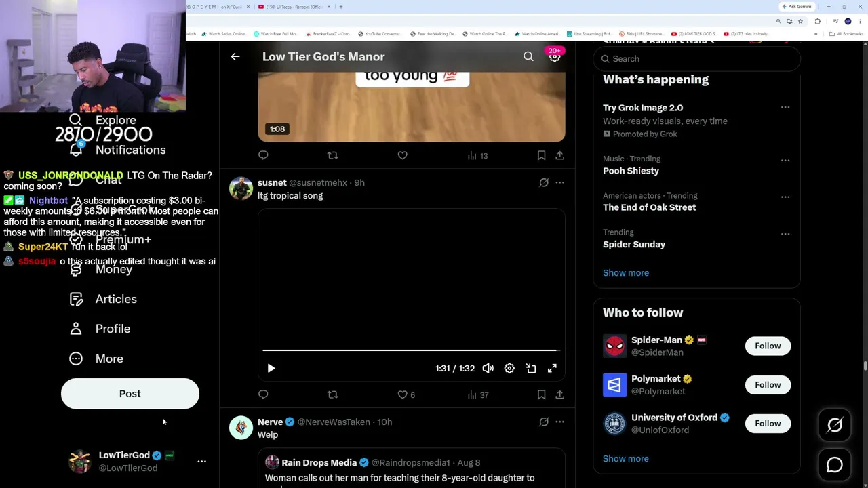Image resolution: width=868 pixels, height=488 pixels.
Task: Seek on the video progress bar
Action: (x=410, y=350)
